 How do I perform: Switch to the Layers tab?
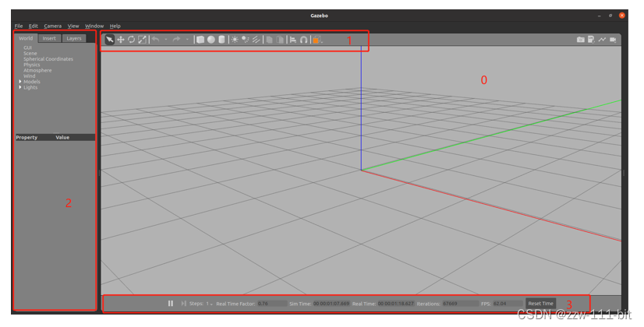pos(74,38)
